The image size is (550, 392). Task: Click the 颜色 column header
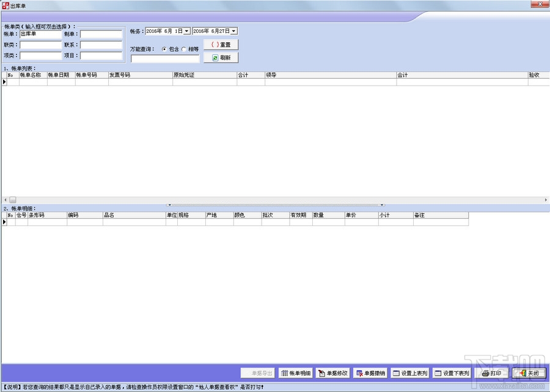point(248,215)
